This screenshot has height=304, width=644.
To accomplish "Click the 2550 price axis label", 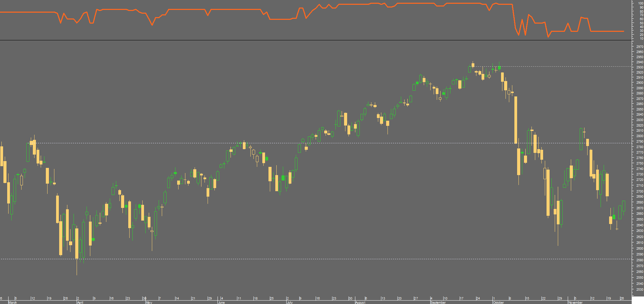I will coord(640,278).
